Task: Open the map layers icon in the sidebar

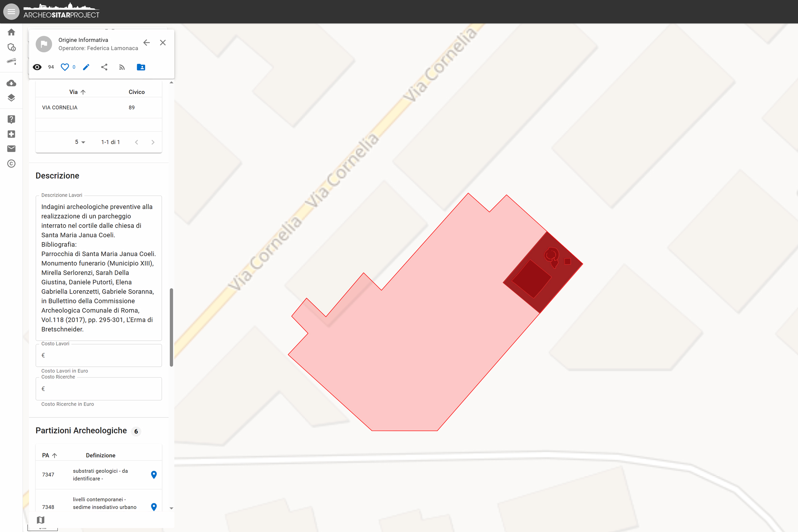Action: (11, 98)
